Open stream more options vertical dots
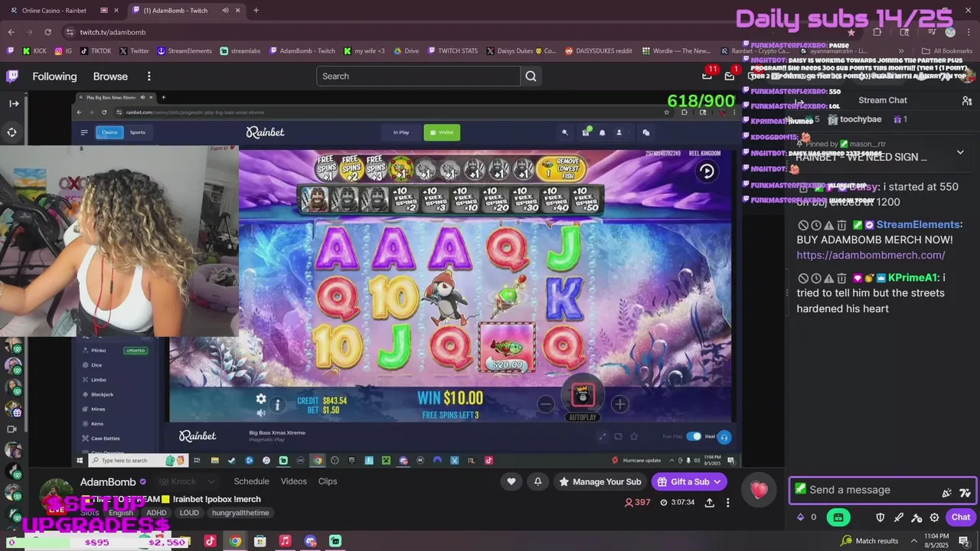Image resolution: width=980 pixels, height=551 pixels. click(x=727, y=503)
